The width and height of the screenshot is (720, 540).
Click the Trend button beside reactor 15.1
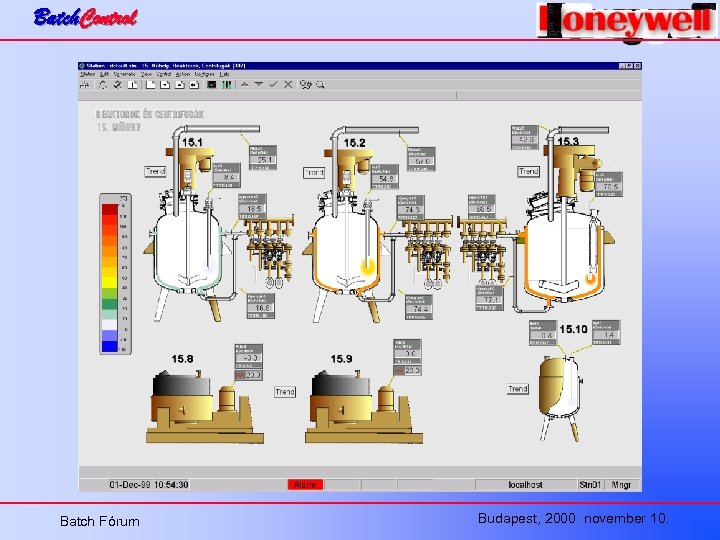coord(155,171)
